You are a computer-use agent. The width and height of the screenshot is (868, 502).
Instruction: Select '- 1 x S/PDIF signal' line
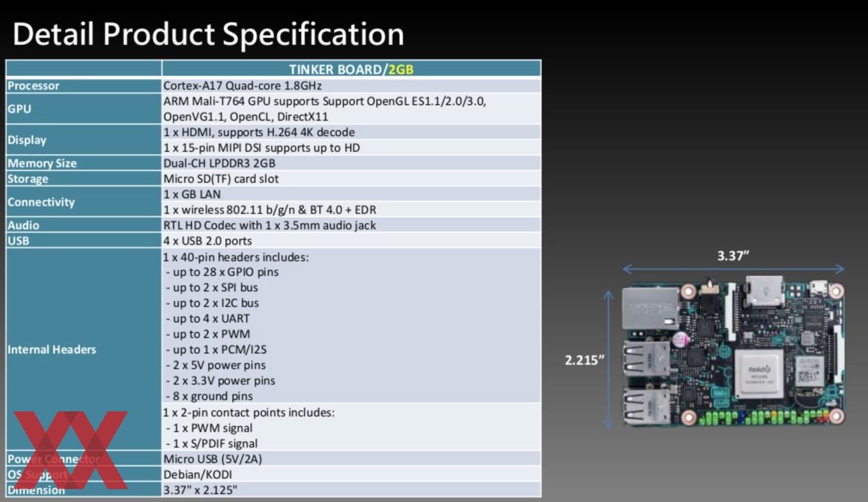click(x=211, y=443)
